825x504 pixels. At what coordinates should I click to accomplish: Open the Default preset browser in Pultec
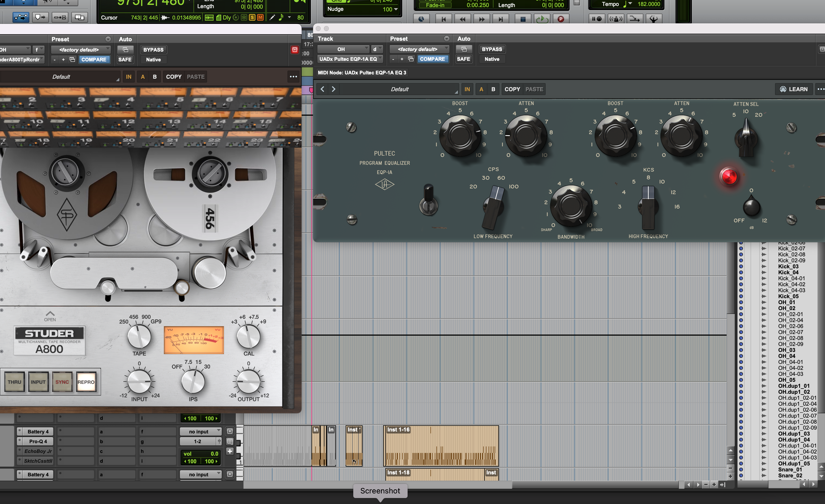coord(399,89)
